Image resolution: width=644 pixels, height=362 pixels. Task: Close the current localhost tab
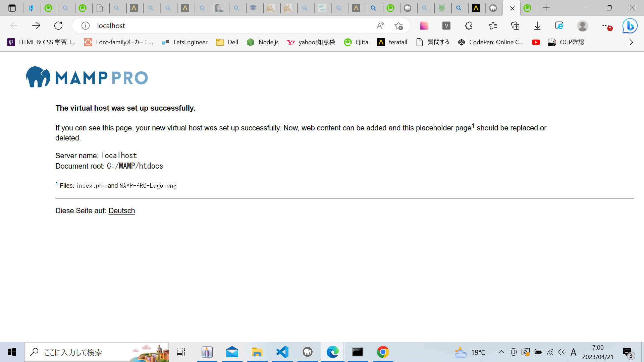512,8
